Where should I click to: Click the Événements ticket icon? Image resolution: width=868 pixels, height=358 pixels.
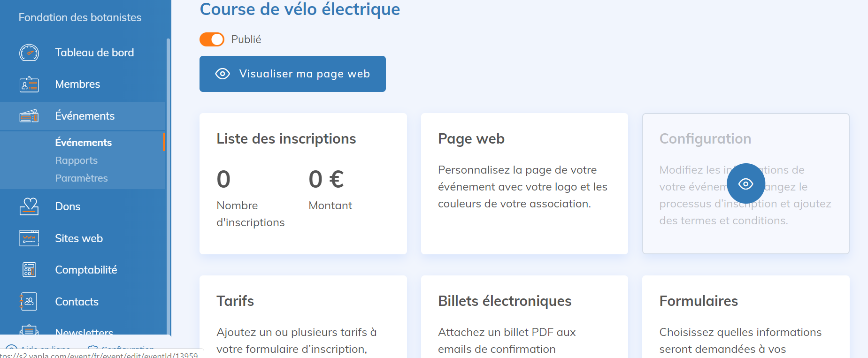(x=29, y=116)
